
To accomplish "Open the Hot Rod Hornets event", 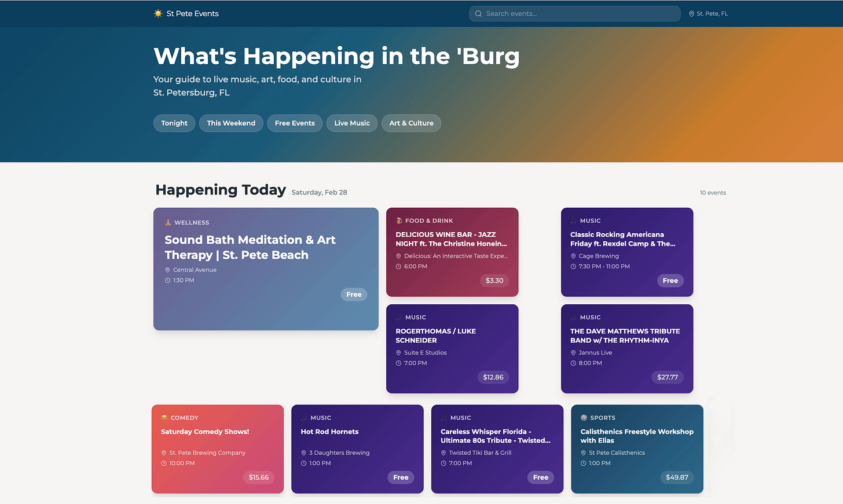I will click(x=357, y=449).
